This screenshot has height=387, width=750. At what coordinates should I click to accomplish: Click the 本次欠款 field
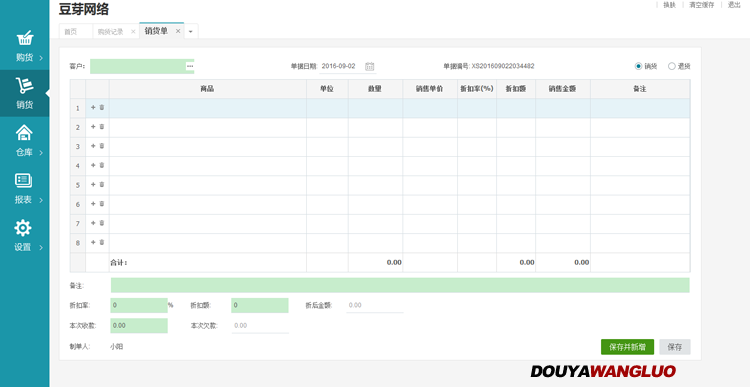(x=260, y=325)
